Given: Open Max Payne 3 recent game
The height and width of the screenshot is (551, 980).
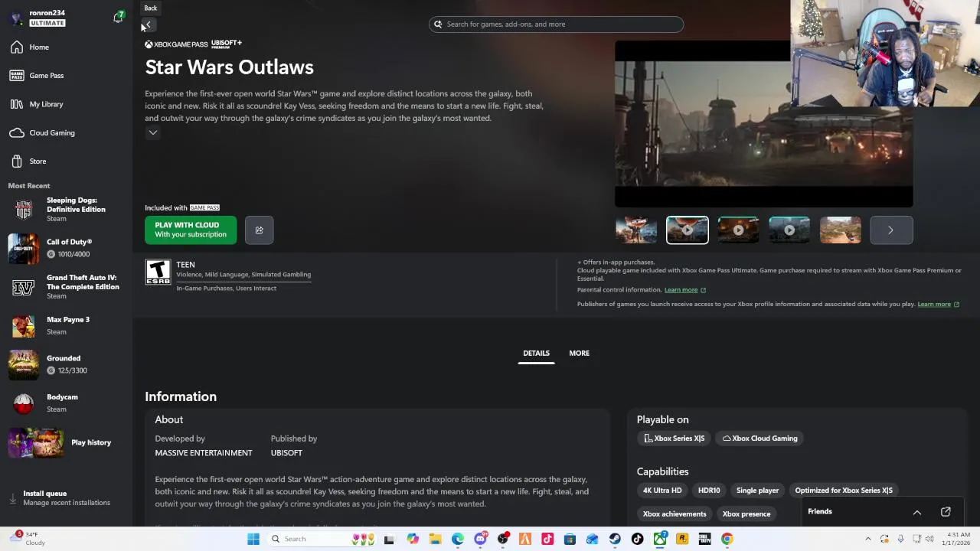Looking at the screenshot, I should click(66, 325).
